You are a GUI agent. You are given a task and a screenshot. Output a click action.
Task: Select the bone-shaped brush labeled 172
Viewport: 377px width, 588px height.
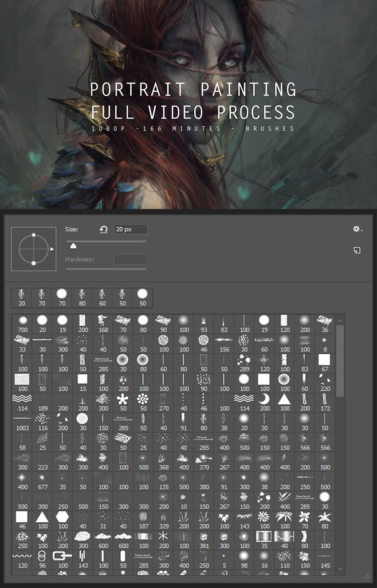coord(325,403)
